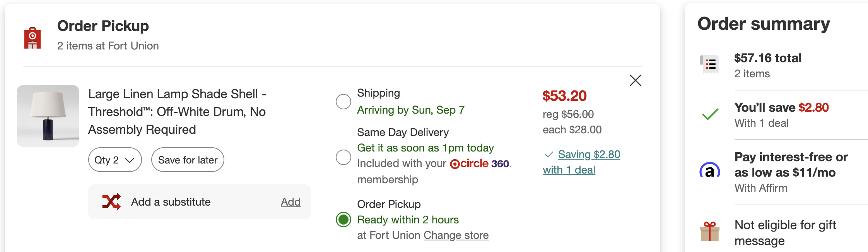Click the Circle 360 logo
This screenshot has height=252, width=868.
click(480, 164)
